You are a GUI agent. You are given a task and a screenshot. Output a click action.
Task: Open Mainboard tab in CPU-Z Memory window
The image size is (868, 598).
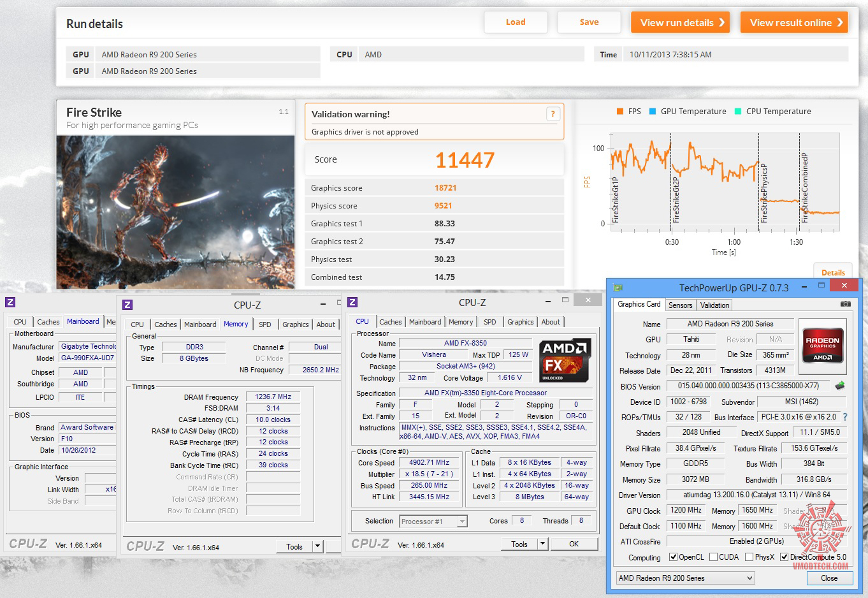(200, 325)
